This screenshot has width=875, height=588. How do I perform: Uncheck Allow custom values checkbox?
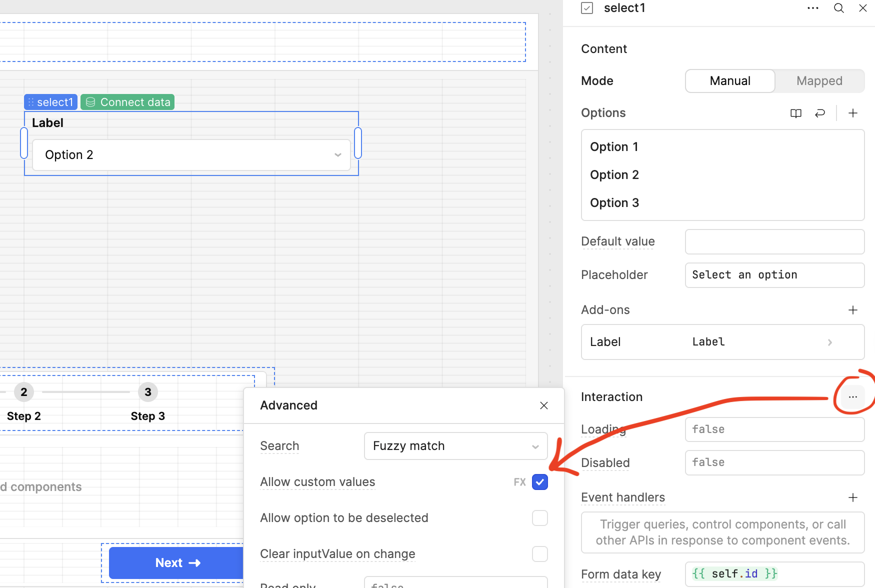tap(540, 482)
